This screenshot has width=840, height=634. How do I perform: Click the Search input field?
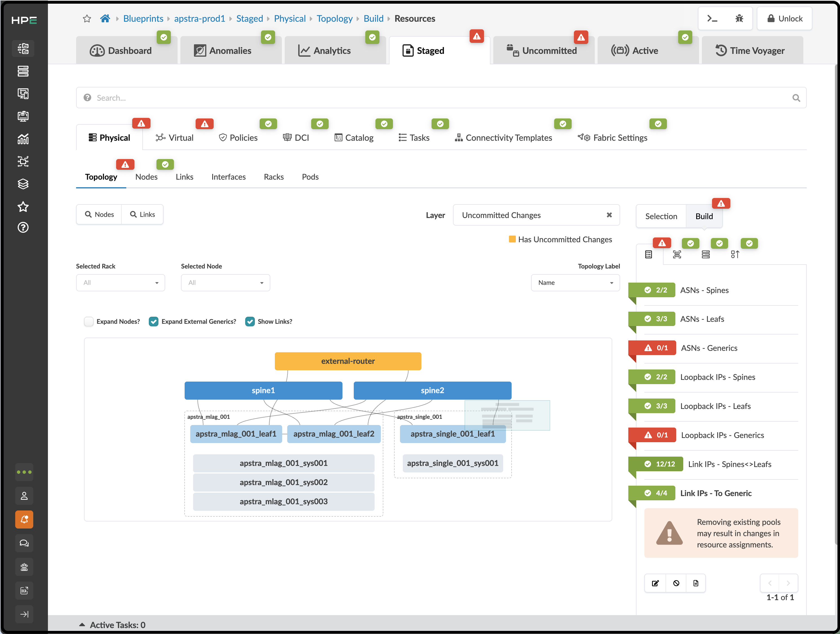[x=441, y=98]
